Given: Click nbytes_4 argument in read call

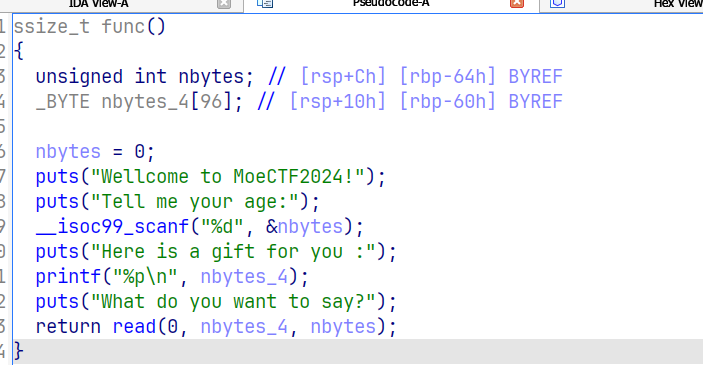Looking at the screenshot, I should tap(244, 327).
